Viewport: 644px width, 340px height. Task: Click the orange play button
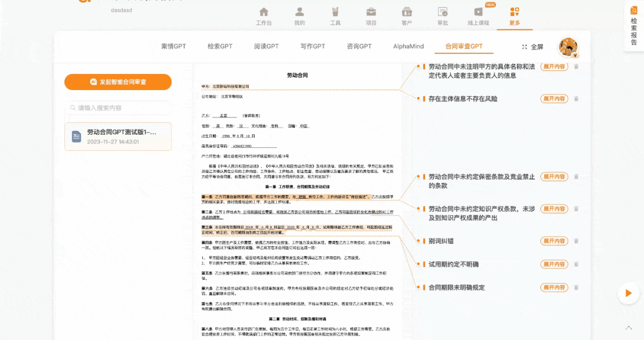(628, 293)
